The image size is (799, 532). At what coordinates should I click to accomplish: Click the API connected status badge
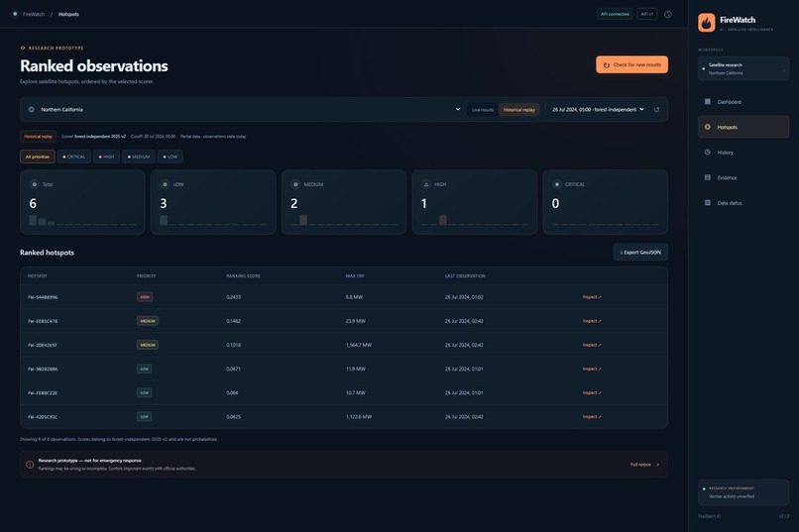tap(615, 14)
